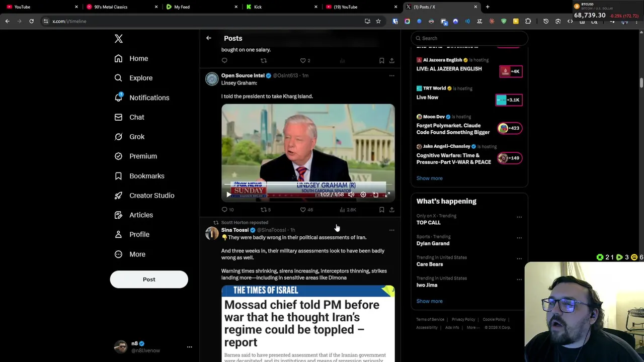This screenshot has height=362, width=644.
Task: Open video settings gear
Action: coord(363,195)
